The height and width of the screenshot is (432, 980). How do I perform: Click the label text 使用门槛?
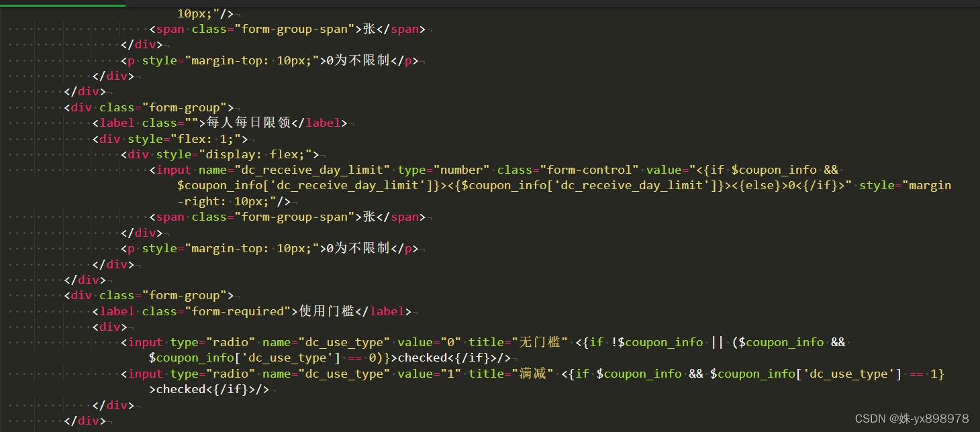(326, 311)
